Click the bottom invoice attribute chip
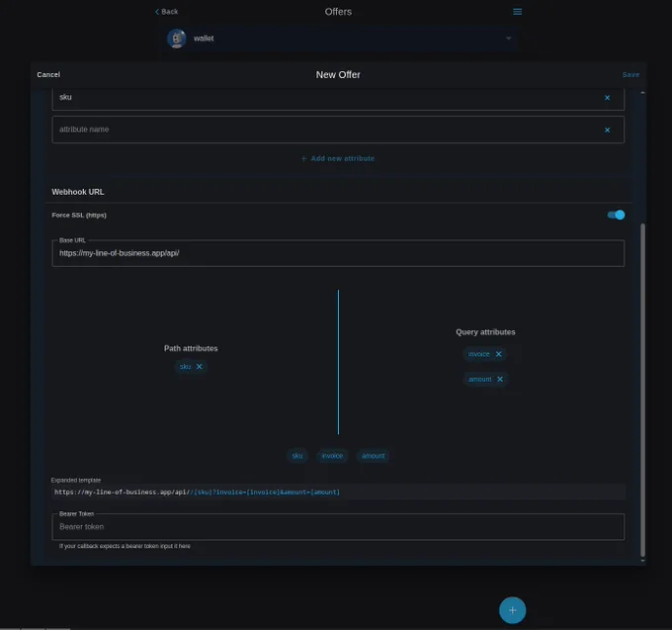672x630 pixels. pyautogui.click(x=332, y=456)
